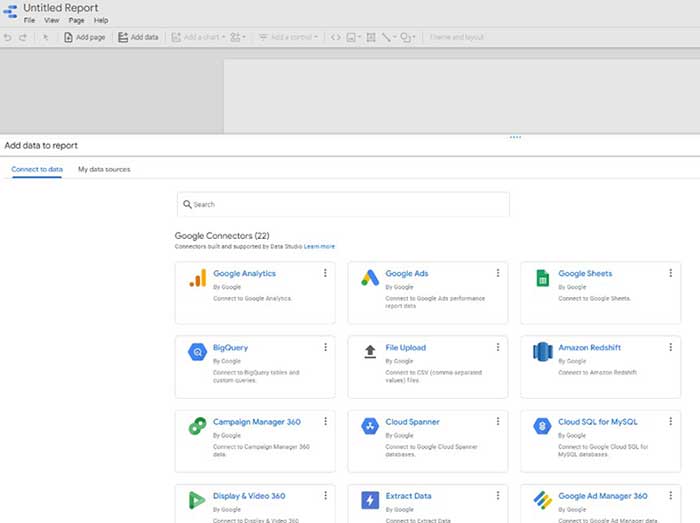Click the Learn more link
The image size is (700, 523).
[320, 246]
